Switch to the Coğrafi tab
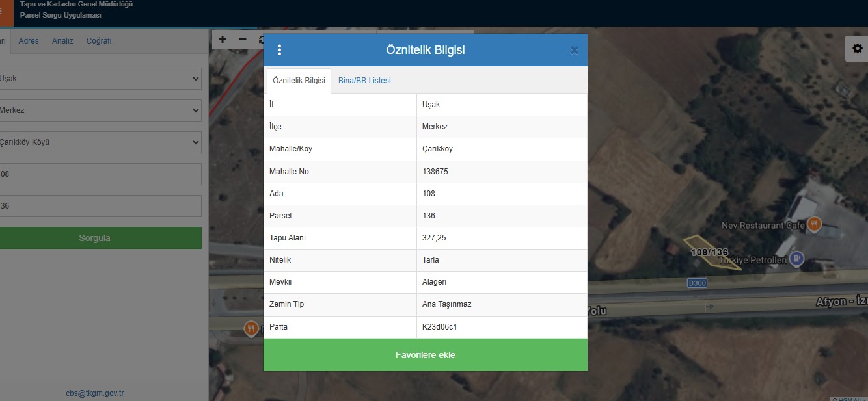The width and height of the screenshot is (868, 401). pyautogui.click(x=99, y=41)
